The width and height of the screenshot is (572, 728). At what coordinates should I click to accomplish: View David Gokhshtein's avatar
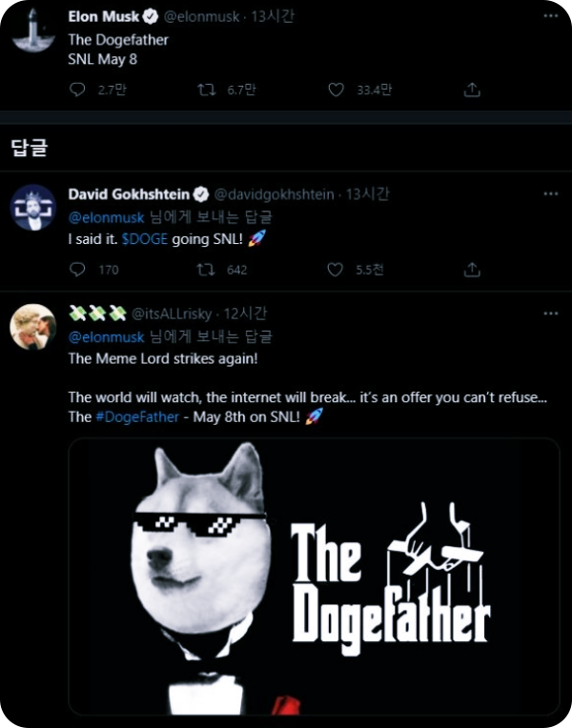[x=33, y=207]
